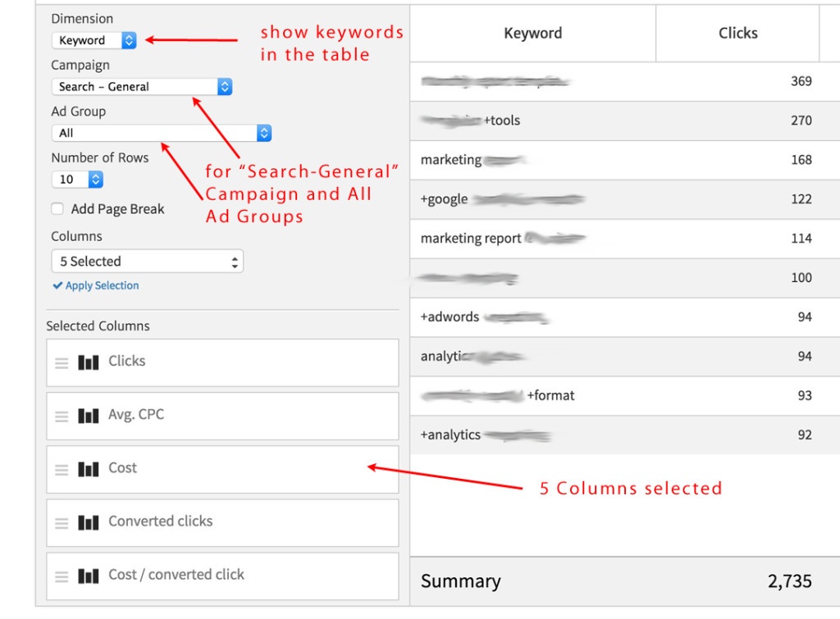
Task: Click the Keyword column header
Action: point(532,33)
